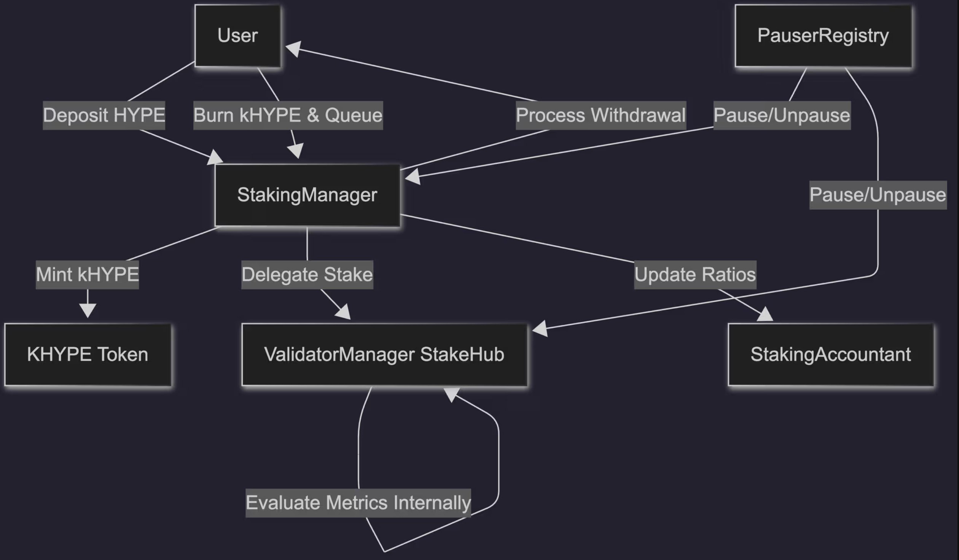Select the Process Withdrawal edge label

601,115
